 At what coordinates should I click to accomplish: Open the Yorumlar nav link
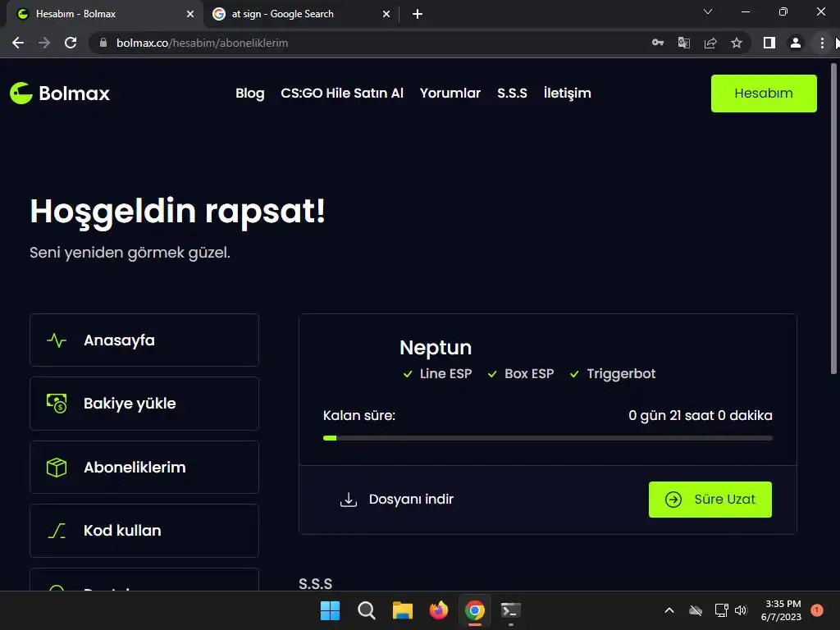450,94
